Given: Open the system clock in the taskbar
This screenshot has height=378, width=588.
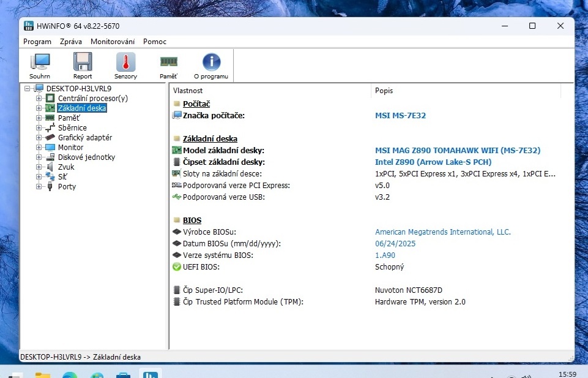Looking at the screenshot, I should click(x=568, y=372).
